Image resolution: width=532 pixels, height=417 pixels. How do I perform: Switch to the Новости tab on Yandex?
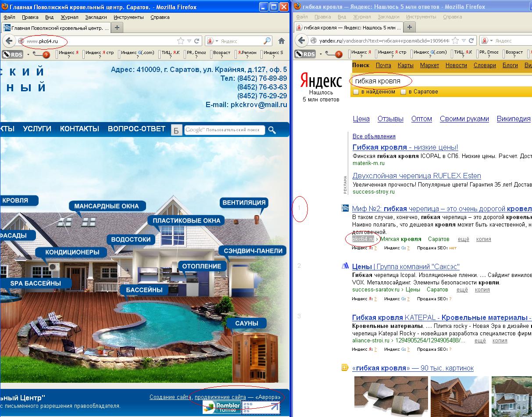pyautogui.click(x=456, y=65)
